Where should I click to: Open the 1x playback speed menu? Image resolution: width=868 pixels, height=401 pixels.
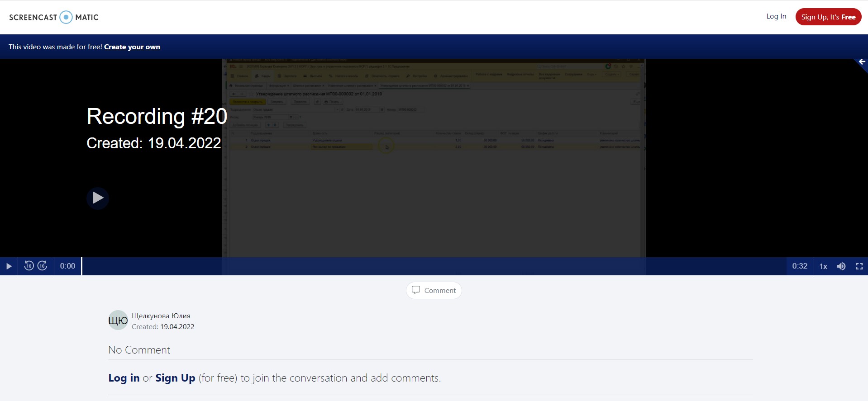[823, 266]
